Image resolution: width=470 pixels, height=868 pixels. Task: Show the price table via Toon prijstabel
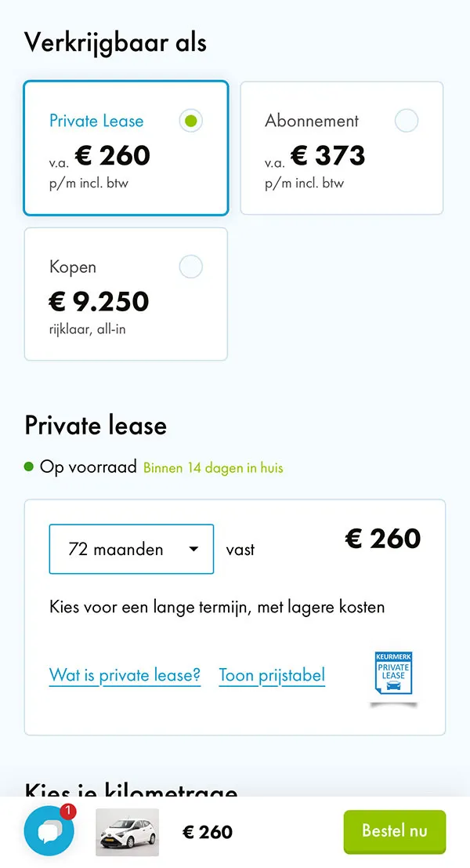[271, 675]
